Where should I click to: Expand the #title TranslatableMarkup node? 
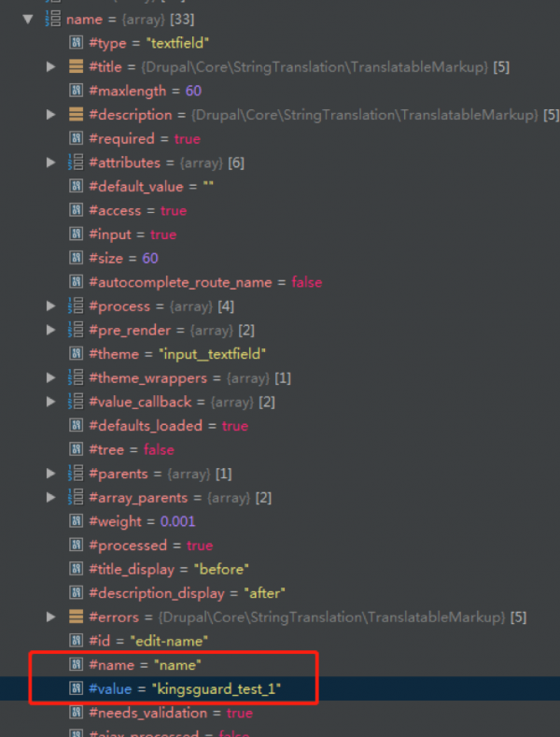click(x=51, y=67)
